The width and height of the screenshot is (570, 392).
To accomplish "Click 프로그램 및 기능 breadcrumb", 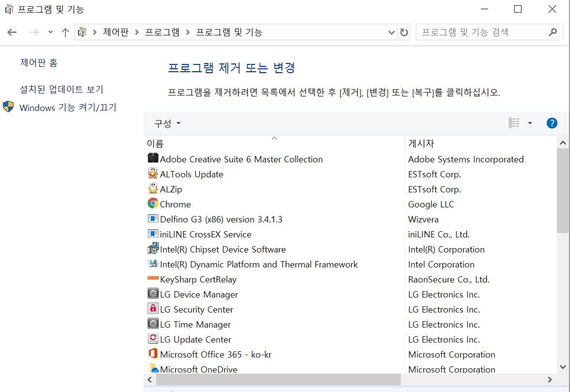I will pos(229,32).
